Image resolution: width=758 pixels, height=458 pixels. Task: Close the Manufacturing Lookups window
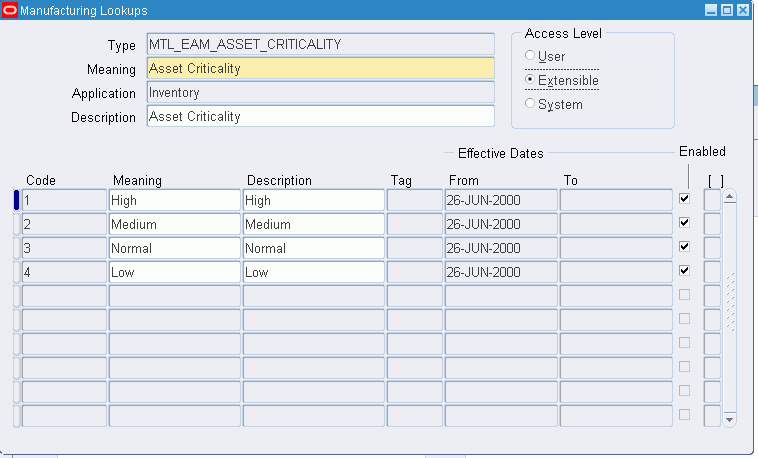pos(743,10)
